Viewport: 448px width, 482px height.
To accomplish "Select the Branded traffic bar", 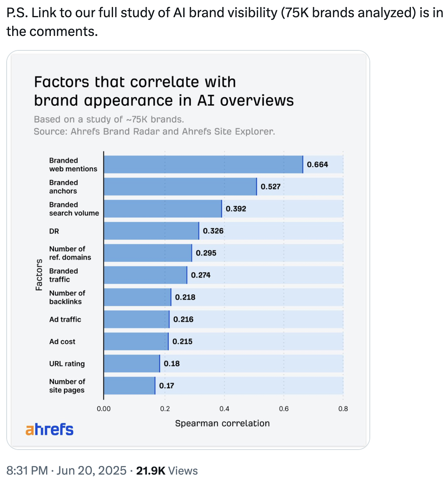I will [145, 275].
